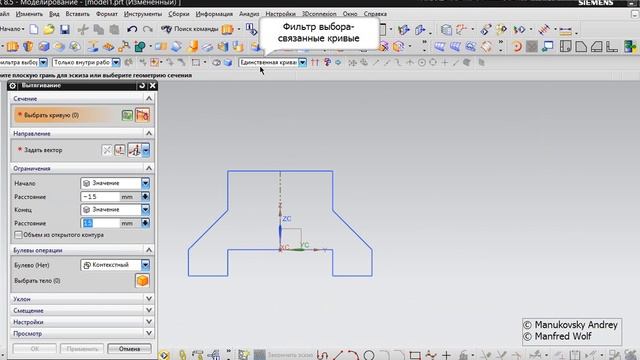The height and width of the screenshot is (360, 640).
Task: Open the Сборки menu
Action: coord(179,14)
